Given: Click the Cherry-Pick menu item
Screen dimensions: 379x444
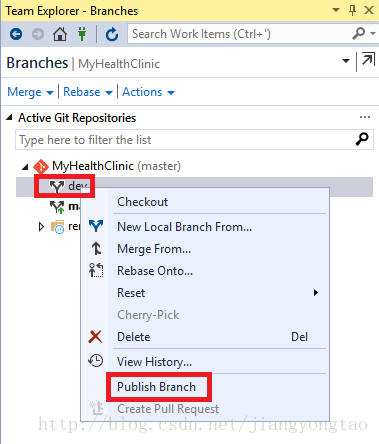Looking at the screenshot, I should pos(148,315).
